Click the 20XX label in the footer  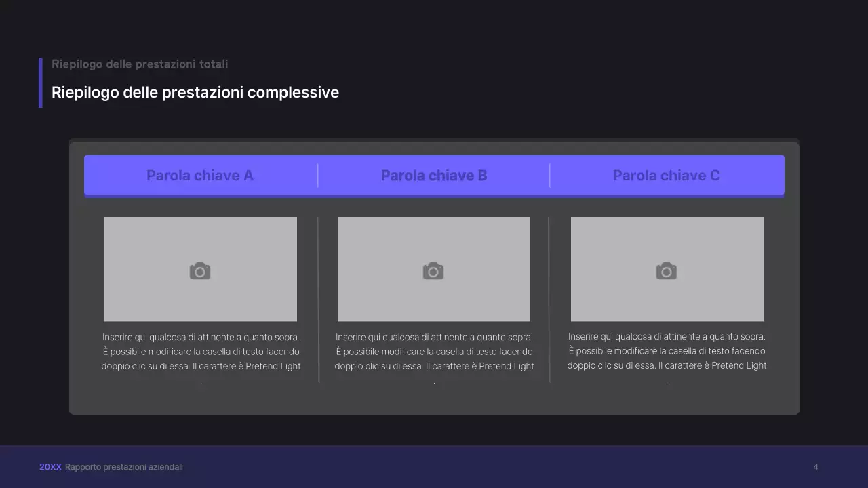click(x=50, y=466)
